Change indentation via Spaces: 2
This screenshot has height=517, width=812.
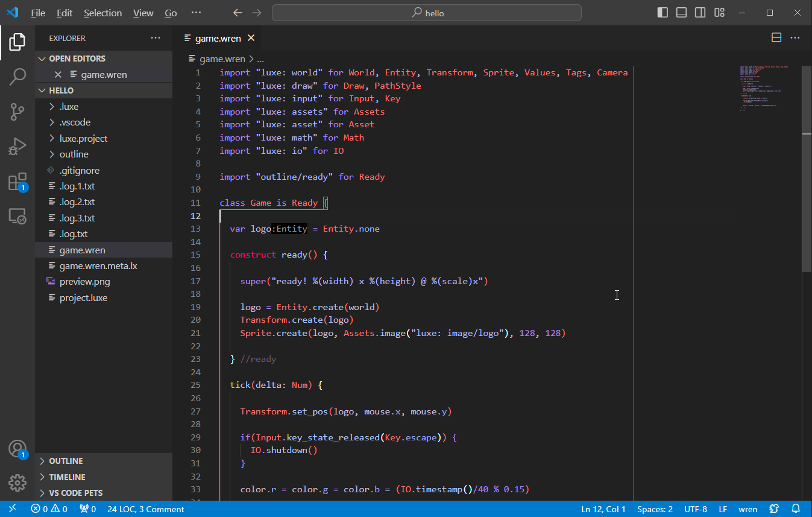click(x=655, y=509)
